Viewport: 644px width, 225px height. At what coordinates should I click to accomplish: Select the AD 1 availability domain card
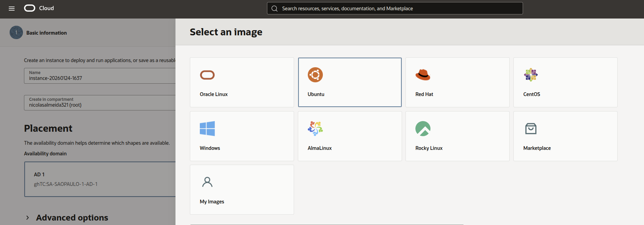click(100, 179)
